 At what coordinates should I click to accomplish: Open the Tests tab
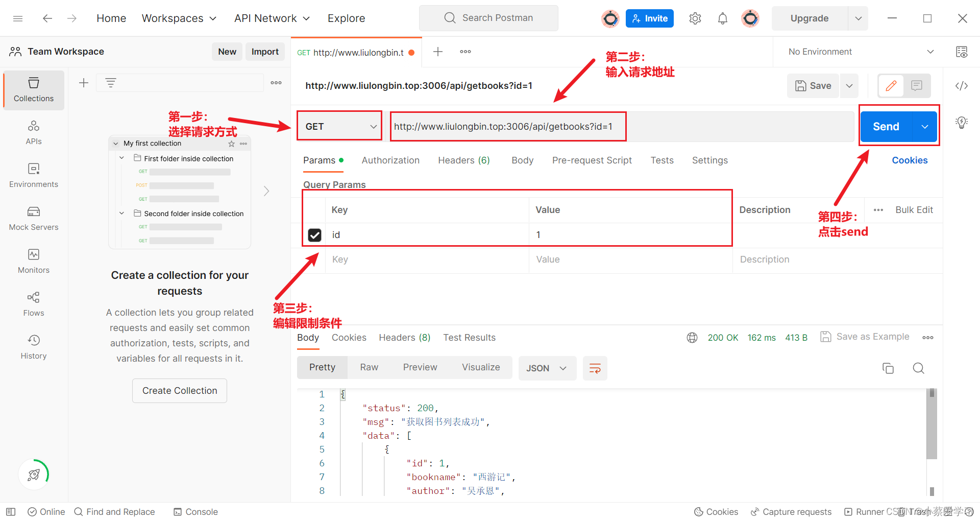662,160
